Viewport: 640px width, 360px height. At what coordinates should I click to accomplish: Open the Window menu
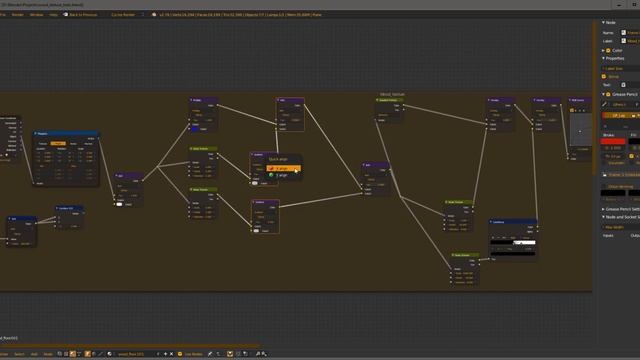point(36,15)
